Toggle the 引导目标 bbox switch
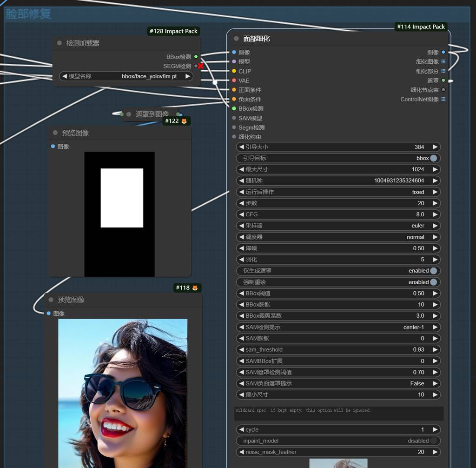The image size is (476, 468). click(433, 158)
